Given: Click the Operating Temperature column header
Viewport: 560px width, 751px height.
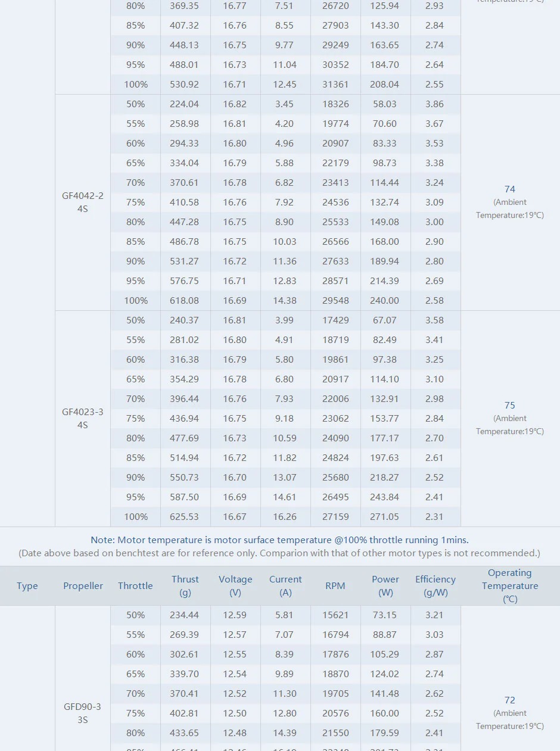Looking at the screenshot, I should 510,586.
